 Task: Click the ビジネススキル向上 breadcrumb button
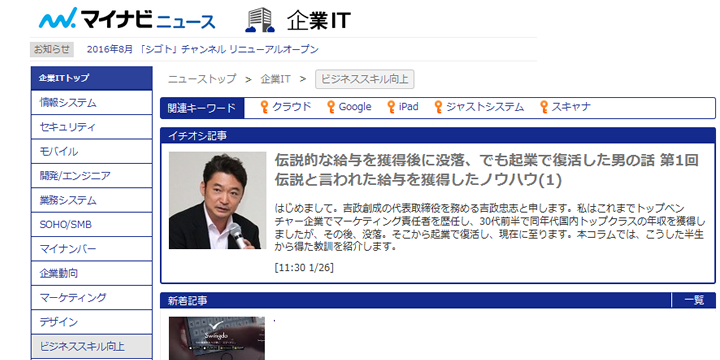click(365, 79)
